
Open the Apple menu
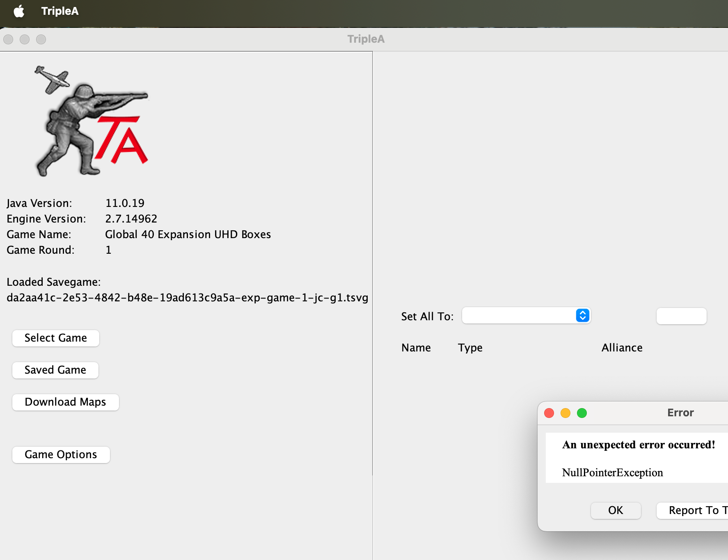[x=18, y=11]
